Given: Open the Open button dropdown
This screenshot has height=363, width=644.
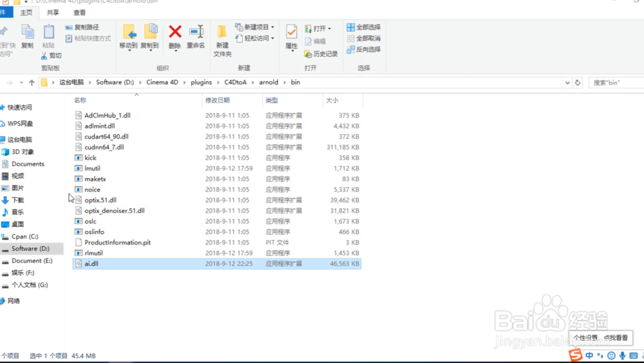Looking at the screenshot, I should [x=329, y=29].
